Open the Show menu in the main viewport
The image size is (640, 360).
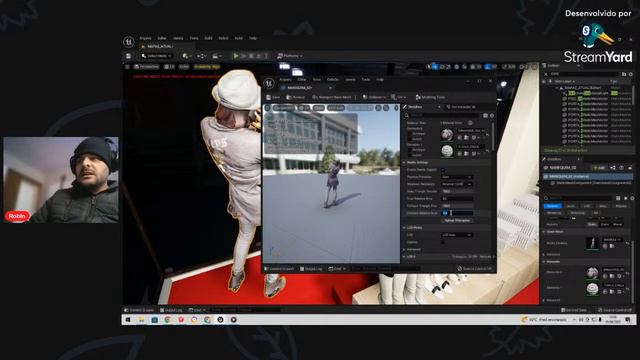pyautogui.click(x=184, y=67)
